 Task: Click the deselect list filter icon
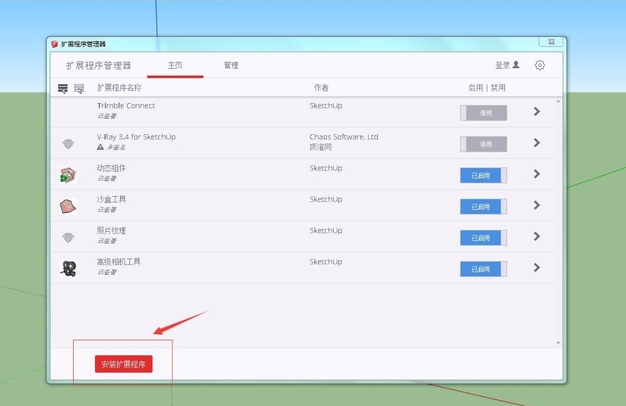click(79, 89)
